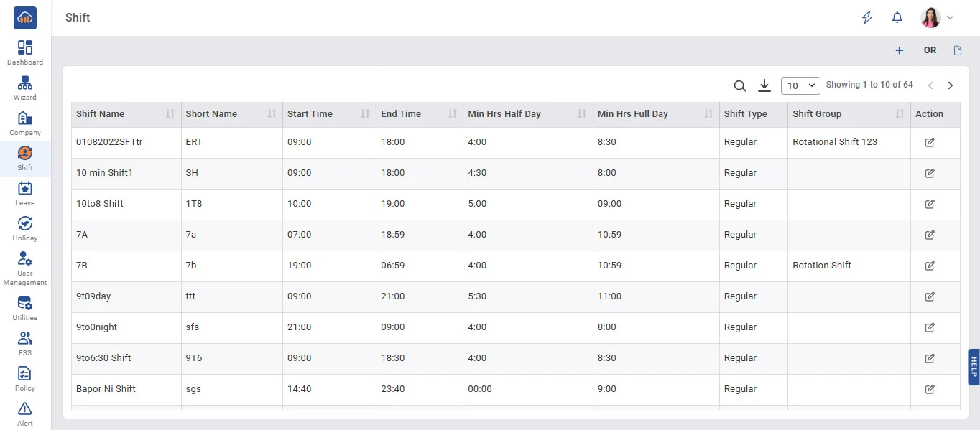Open User Management in the sidebar
Screen dimensions: 980x430
click(x=25, y=268)
